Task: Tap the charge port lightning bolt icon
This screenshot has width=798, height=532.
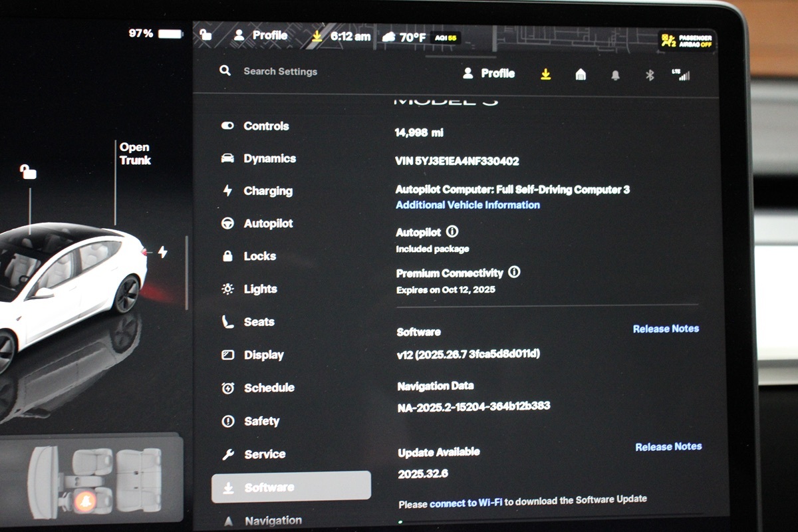Action: coord(162,252)
